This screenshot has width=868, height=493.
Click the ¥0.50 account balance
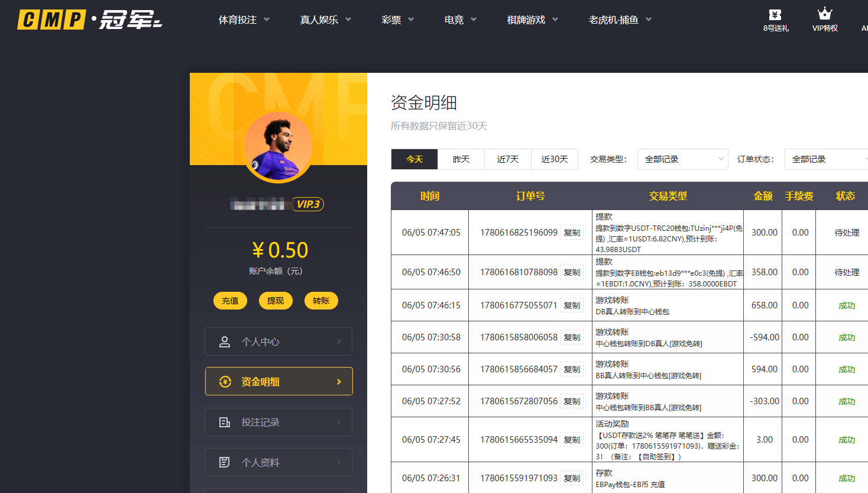point(280,250)
